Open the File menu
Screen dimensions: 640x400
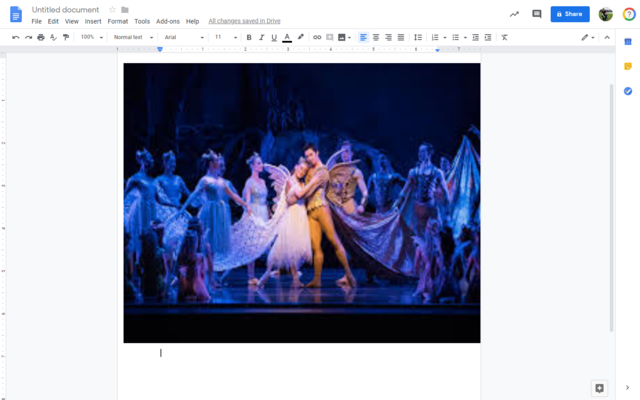36,21
